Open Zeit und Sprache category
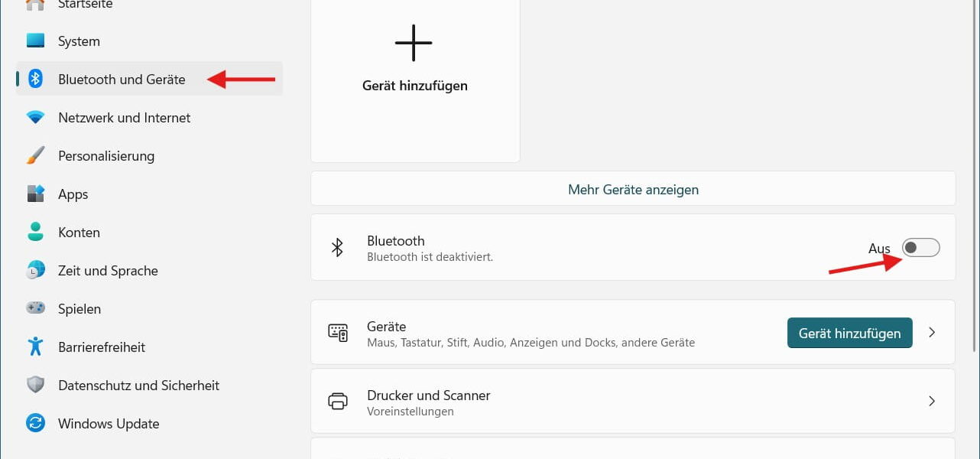This screenshot has width=980, height=459. (149, 270)
